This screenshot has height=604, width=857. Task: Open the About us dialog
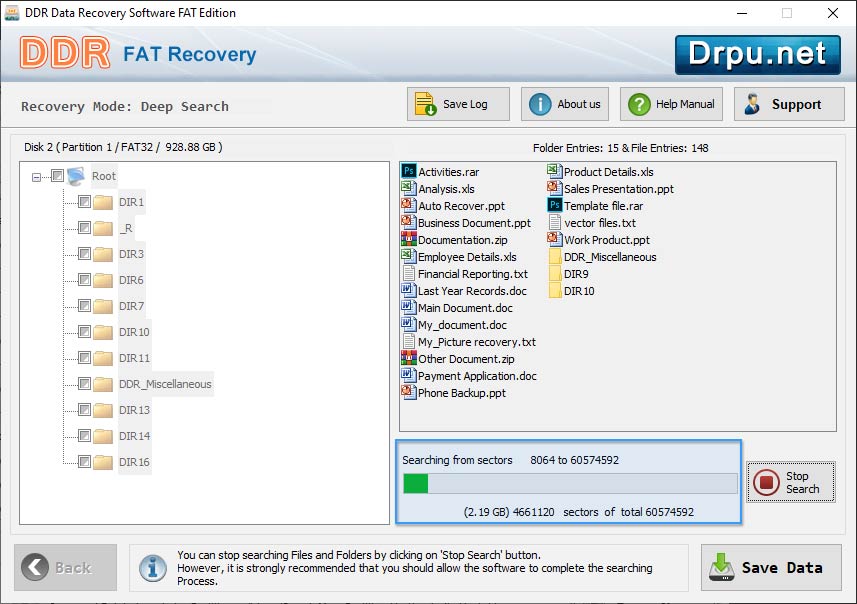click(x=565, y=104)
